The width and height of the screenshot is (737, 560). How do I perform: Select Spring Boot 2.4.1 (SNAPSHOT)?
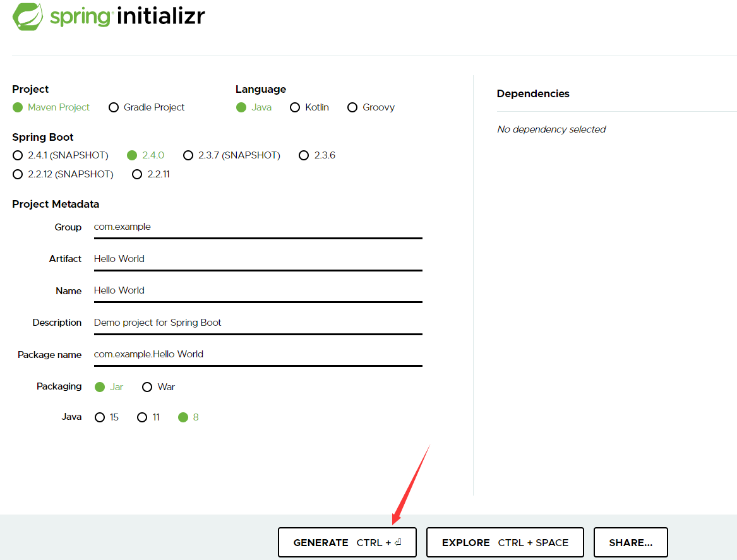[60, 155]
